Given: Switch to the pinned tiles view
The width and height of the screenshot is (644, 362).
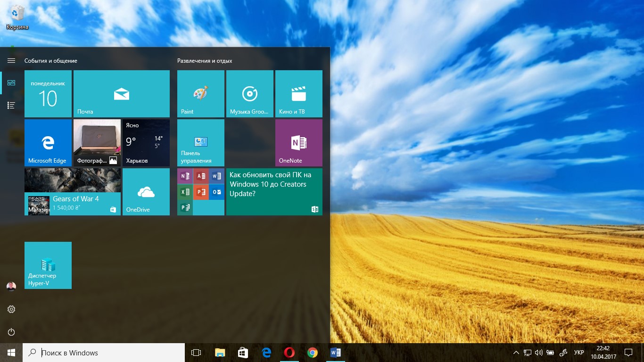Looking at the screenshot, I should point(11,83).
